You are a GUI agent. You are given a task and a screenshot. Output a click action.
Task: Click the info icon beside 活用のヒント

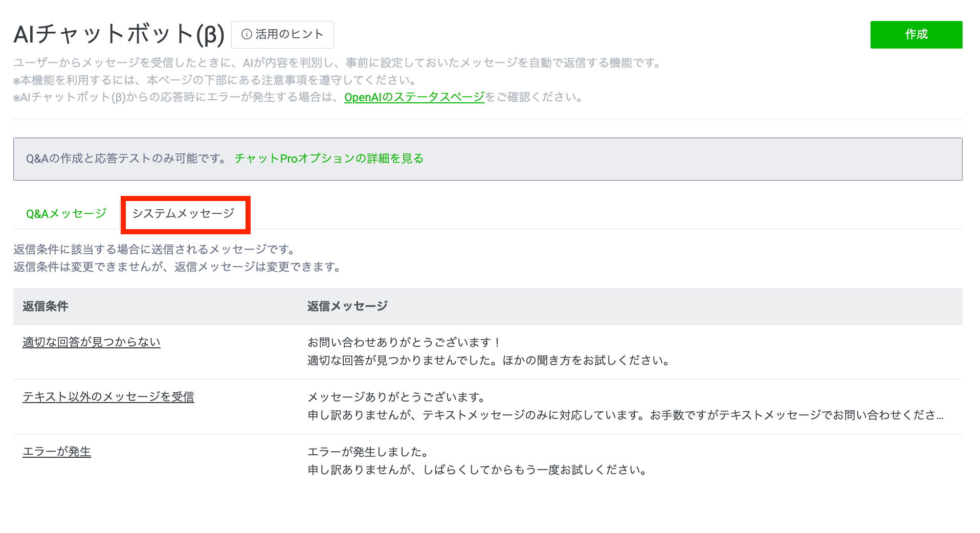click(247, 34)
